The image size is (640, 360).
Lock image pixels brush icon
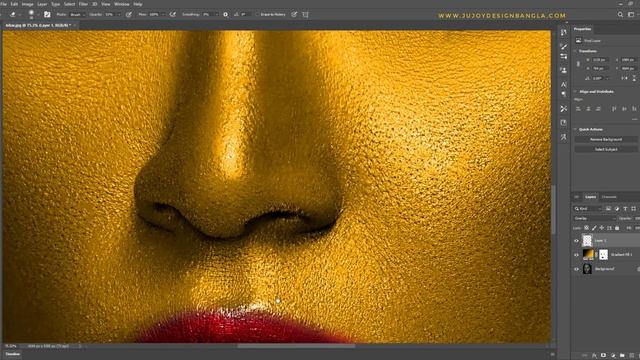pos(594,228)
